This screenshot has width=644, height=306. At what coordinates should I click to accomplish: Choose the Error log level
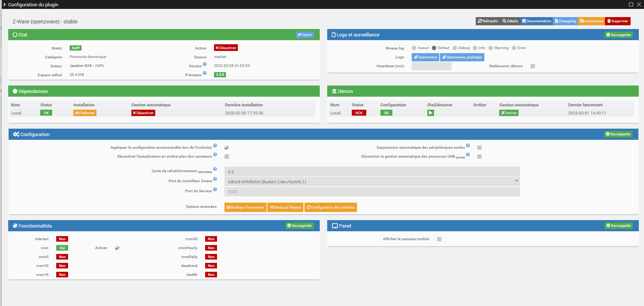pyautogui.click(x=514, y=48)
